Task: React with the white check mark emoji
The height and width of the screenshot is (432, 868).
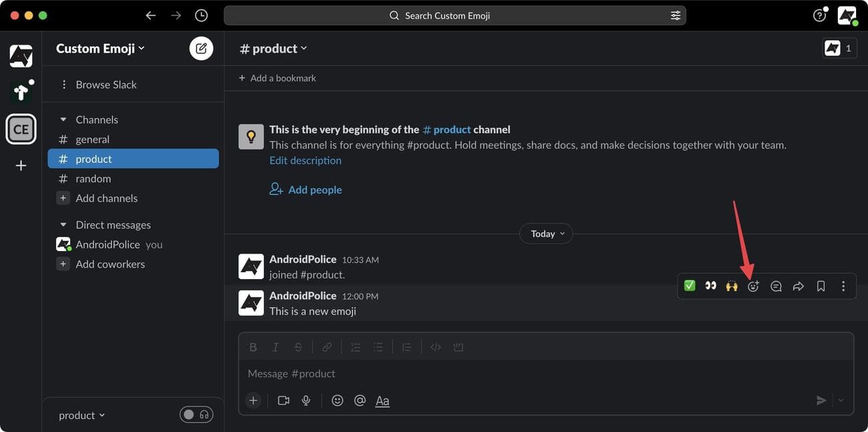Action: point(690,286)
